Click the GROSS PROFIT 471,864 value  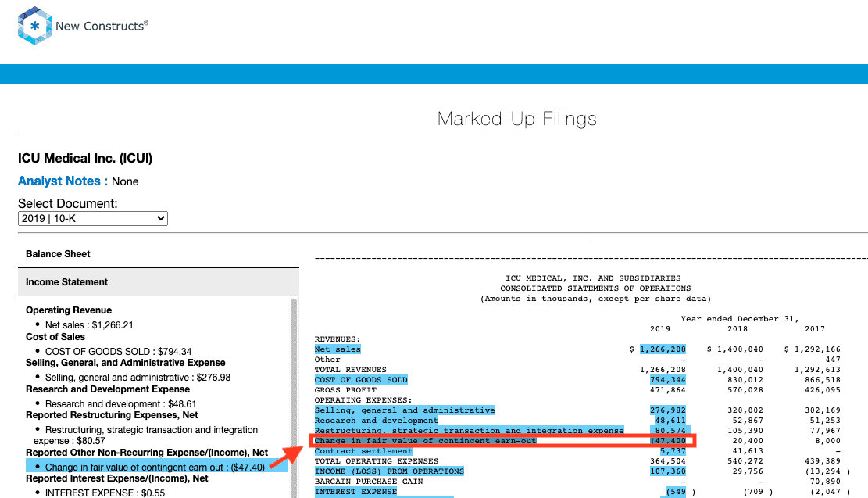click(668, 390)
